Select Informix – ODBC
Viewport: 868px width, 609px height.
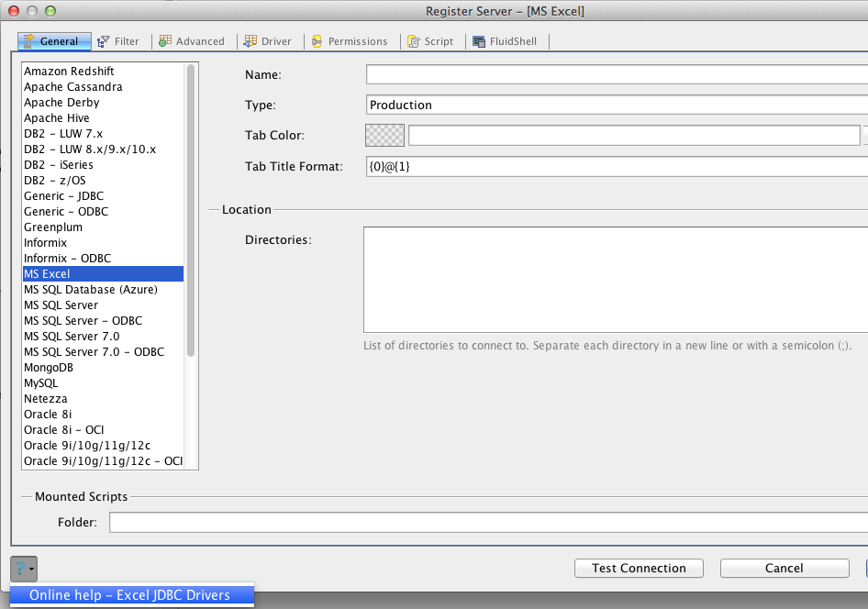103,259
